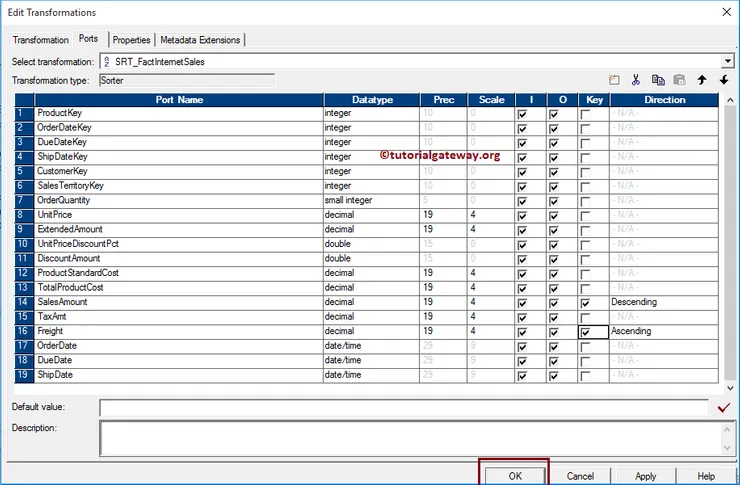Click Description box scroll down arrow

click(x=727, y=448)
